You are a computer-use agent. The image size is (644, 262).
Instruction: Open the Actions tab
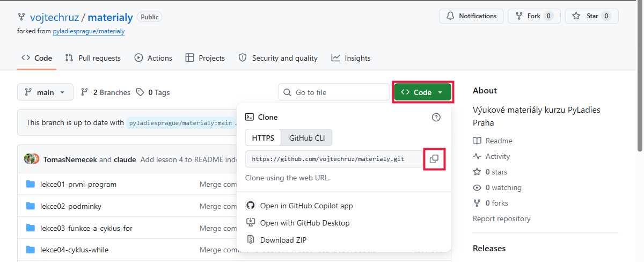pyautogui.click(x=153, y=58)
